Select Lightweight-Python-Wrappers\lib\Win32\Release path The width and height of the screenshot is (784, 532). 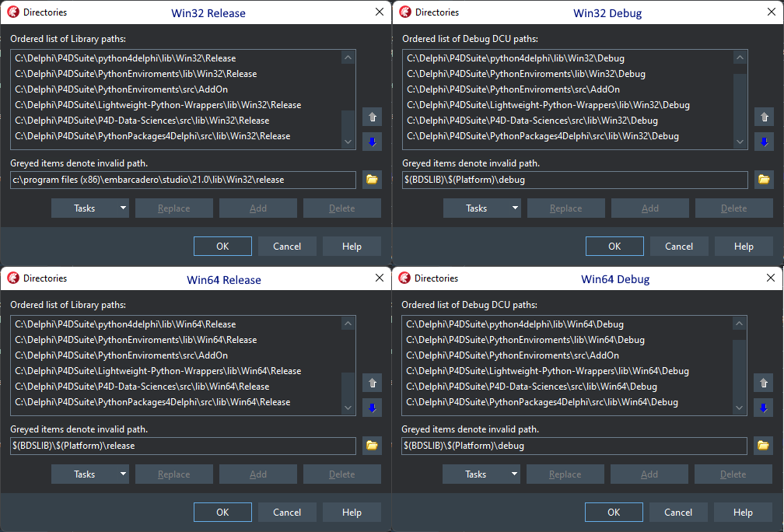coord(176,104)
